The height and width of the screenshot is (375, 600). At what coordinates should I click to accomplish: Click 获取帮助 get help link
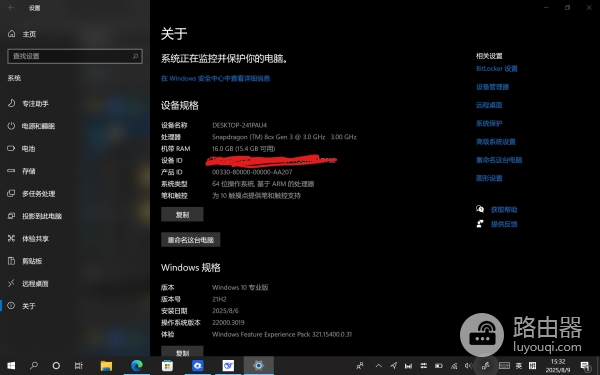tap(504, 210)
